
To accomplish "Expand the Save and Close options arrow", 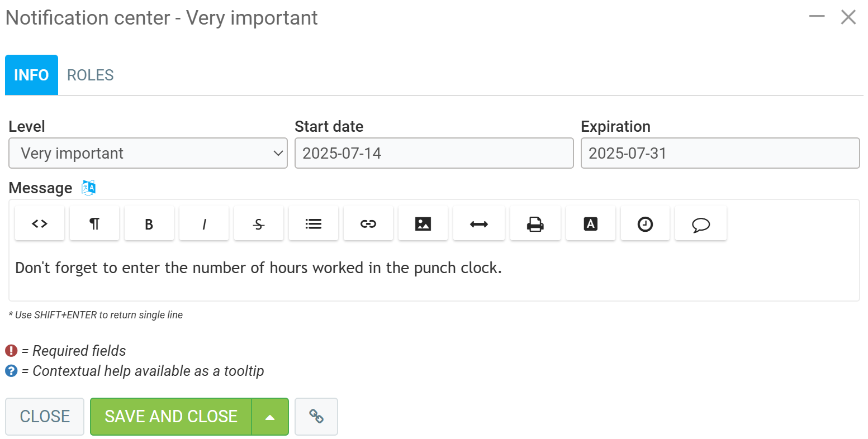I will click(x=270, y=417).
